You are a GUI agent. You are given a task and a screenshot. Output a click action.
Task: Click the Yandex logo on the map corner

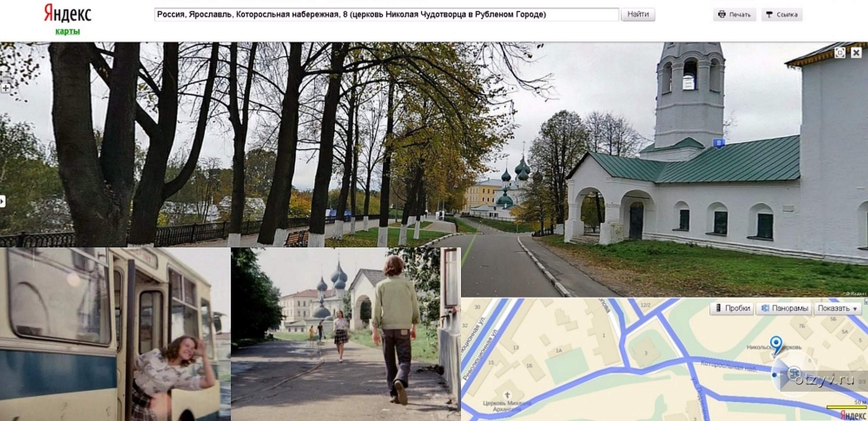(x=853, y=415)
